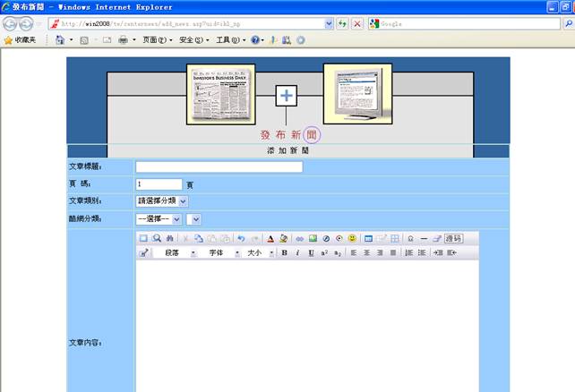
Task: Insert an image into the article
Action: coord(313,239)
